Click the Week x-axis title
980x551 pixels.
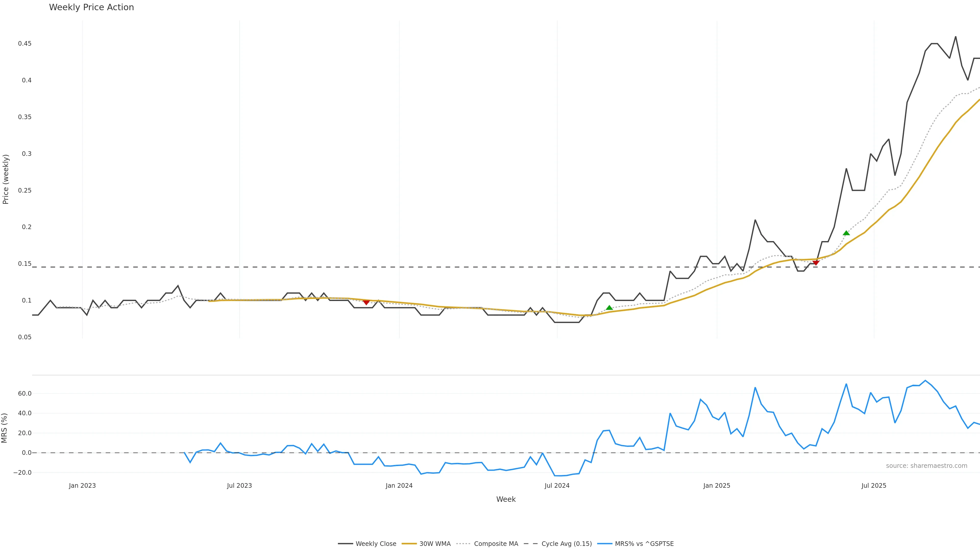click(506, 499)
